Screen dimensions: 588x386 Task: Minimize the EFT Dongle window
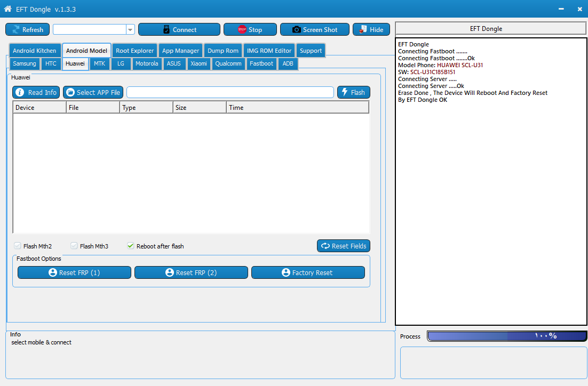click(561, 9)
